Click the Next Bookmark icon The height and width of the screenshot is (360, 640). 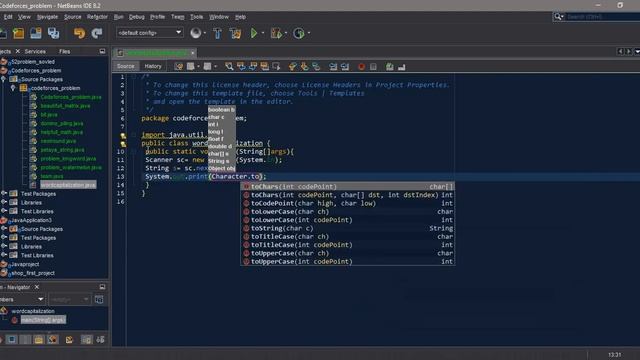pos(304,66)
